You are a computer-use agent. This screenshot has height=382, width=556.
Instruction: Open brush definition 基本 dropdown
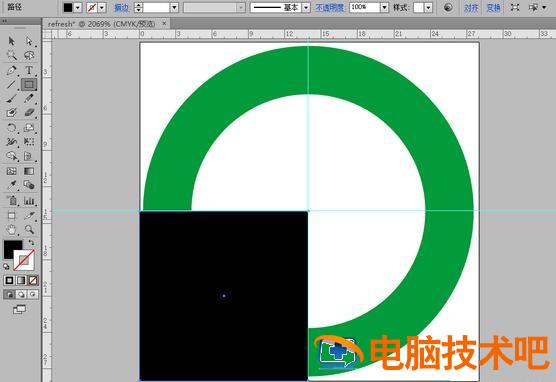(x=306, y=7)
